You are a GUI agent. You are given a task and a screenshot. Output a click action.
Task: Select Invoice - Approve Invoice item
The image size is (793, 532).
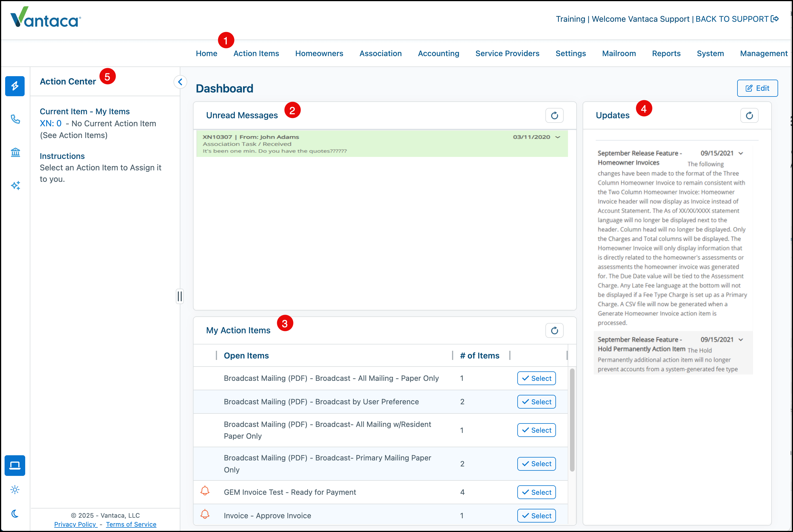(536, 516)
